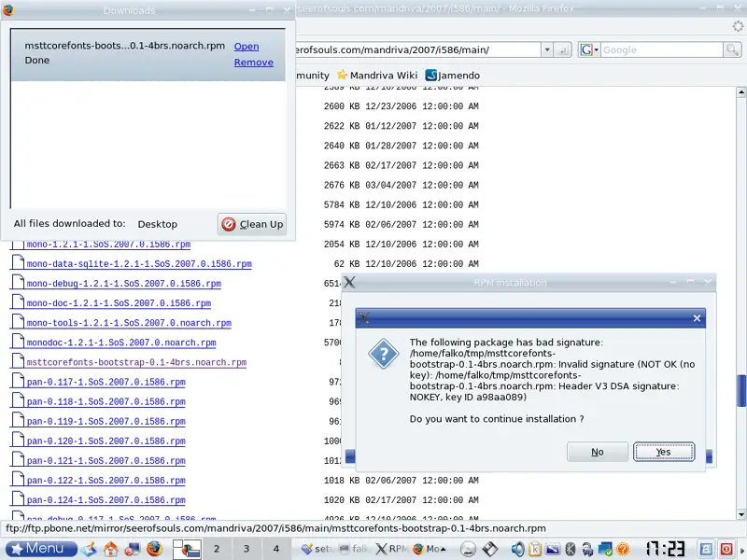This screenshot has height=560, width=747.
Task: Click Clean Up in Downloads window
Action: pos(252,224)
